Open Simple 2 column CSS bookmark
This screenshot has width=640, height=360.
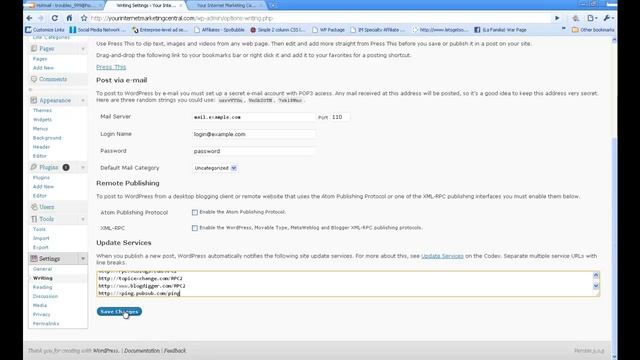(278, 30)
